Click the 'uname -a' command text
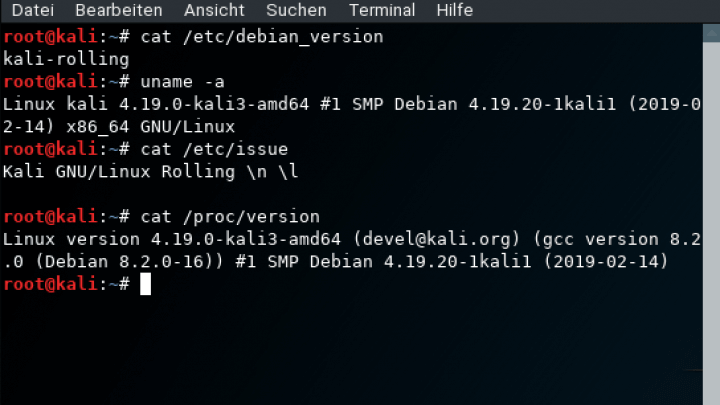720x405 pixels. pos(182,82)
